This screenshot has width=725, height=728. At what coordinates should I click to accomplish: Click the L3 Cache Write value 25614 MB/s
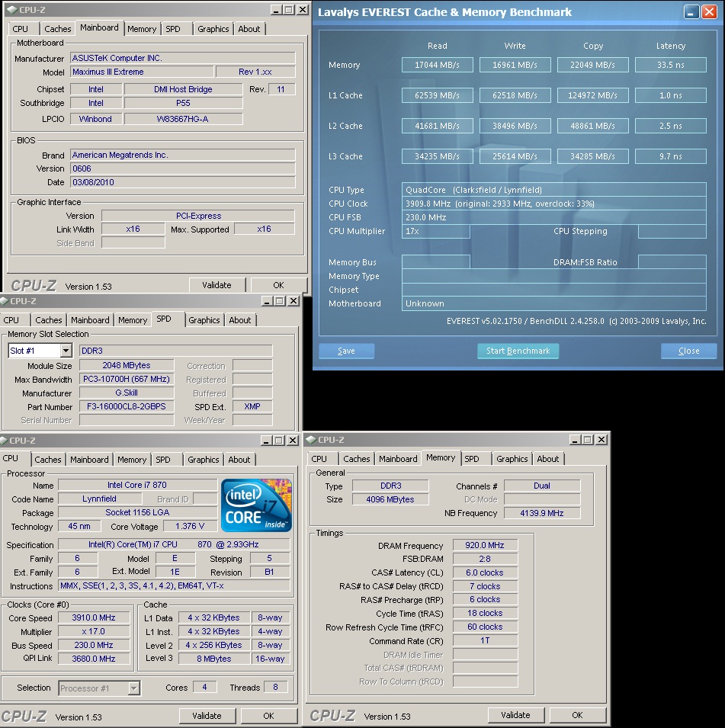[x=515, y=156]
